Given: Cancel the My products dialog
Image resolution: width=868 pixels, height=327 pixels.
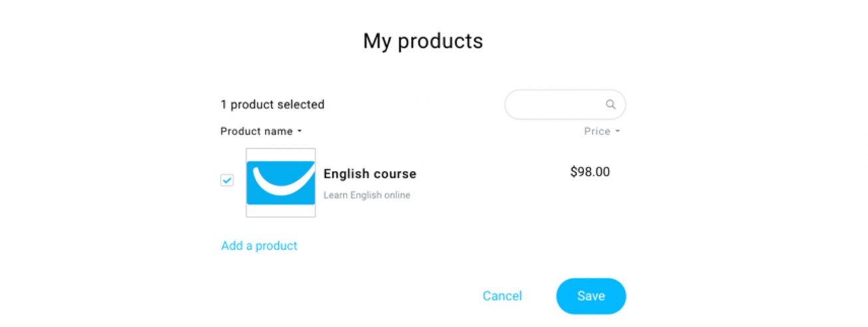Looking at the screenshot, I should pyautogui.click(x=502, y=296).
